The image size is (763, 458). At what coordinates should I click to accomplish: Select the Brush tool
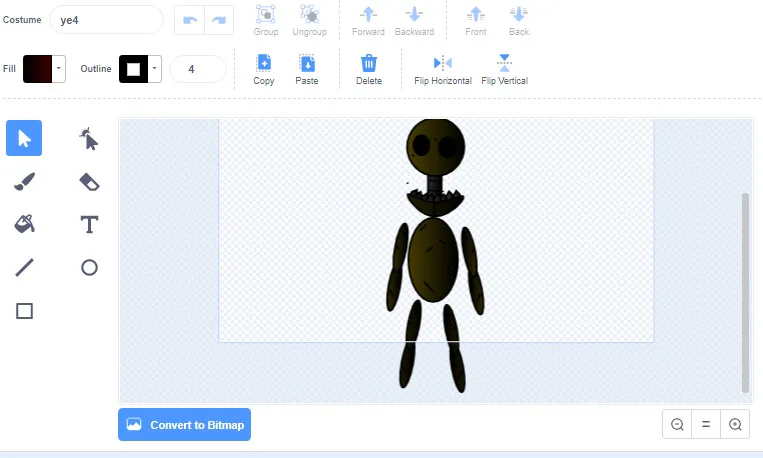[x=24, y=182]
